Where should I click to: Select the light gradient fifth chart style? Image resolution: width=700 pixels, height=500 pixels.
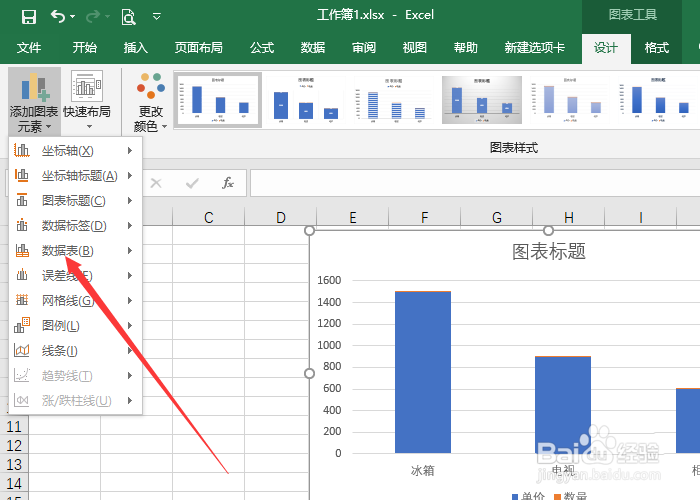click(570, 100)
